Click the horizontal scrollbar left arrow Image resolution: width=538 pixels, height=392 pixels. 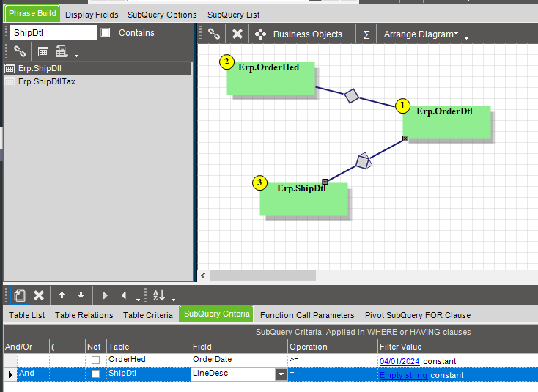point(203,275)
